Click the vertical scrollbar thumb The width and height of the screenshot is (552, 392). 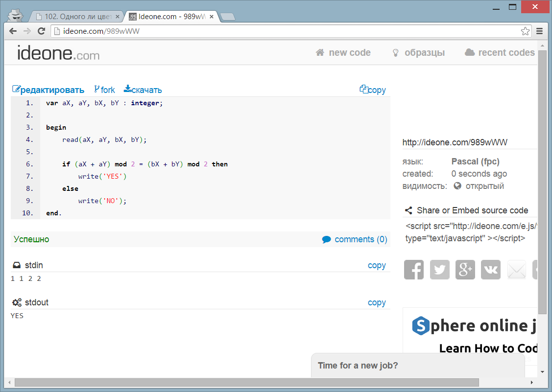542,182
